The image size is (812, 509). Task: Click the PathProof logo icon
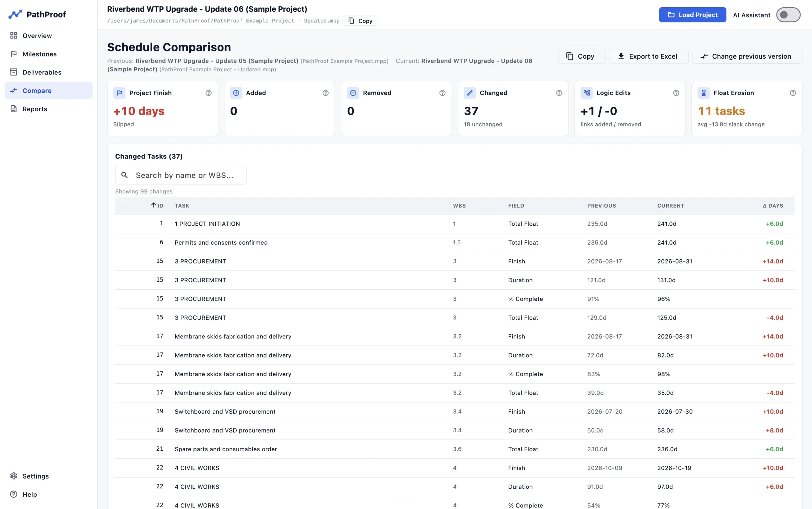click(x=15, y=14)
